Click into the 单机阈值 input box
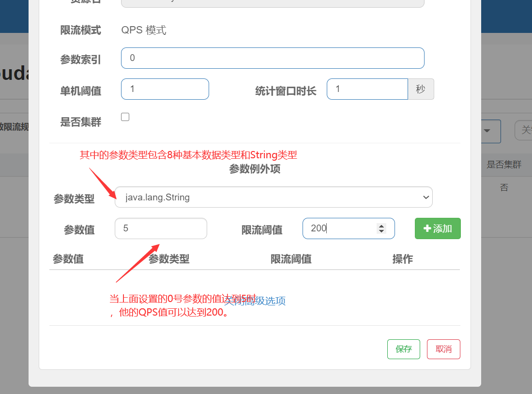 pos(165,89)
